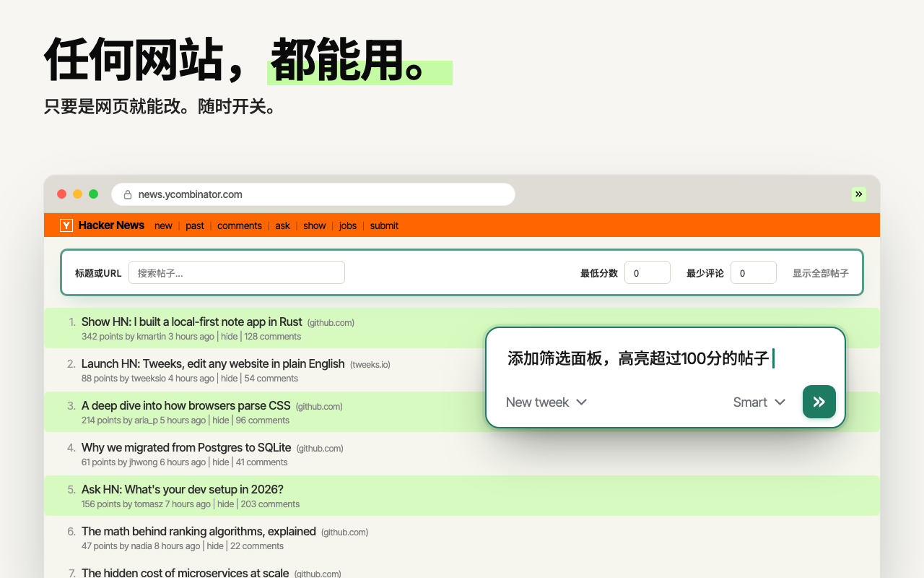Open the 22 comments link
This screenshot has height=578, width=924.
click(x=257, y=546)
